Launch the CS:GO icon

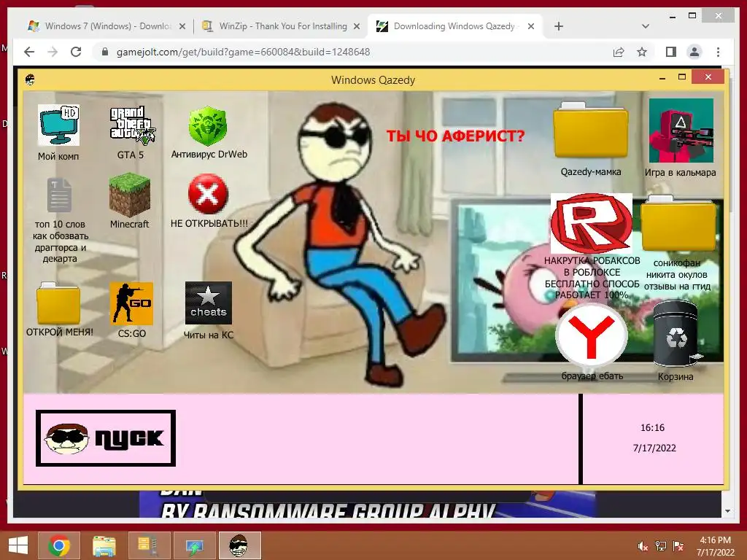pyautogui.click(x=131, y=303)
